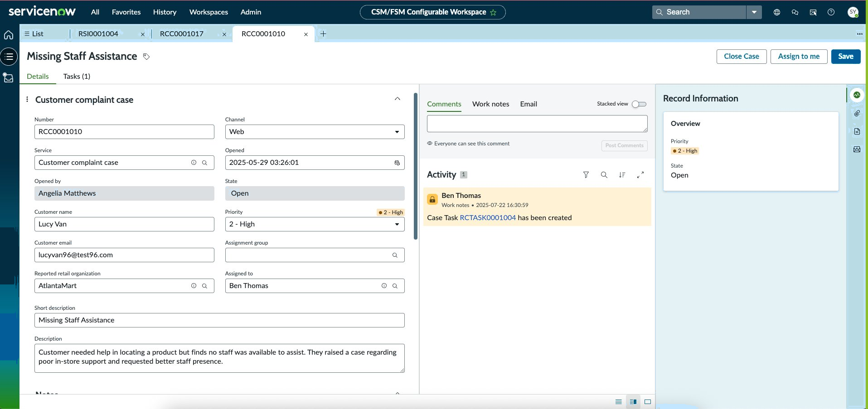Screen dimensions: 868x409
Task: Switch to the Work notes tab
Action: click(490, 104)
